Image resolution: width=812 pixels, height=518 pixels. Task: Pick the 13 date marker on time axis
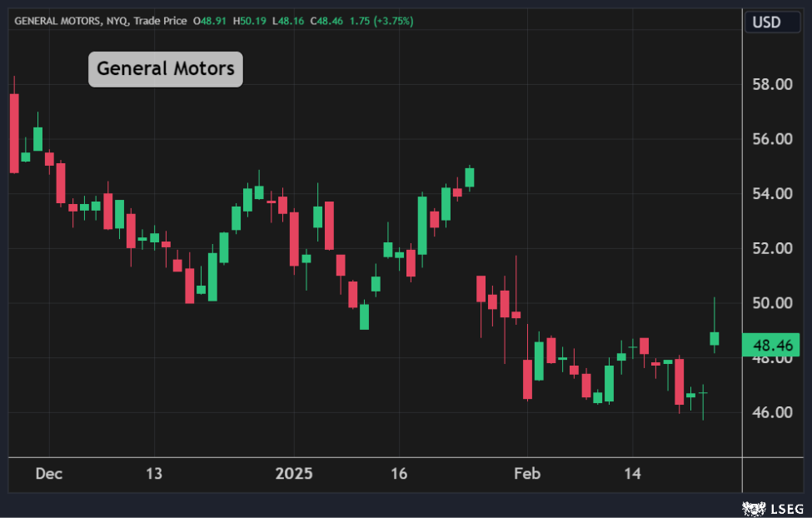pos(154,474)
